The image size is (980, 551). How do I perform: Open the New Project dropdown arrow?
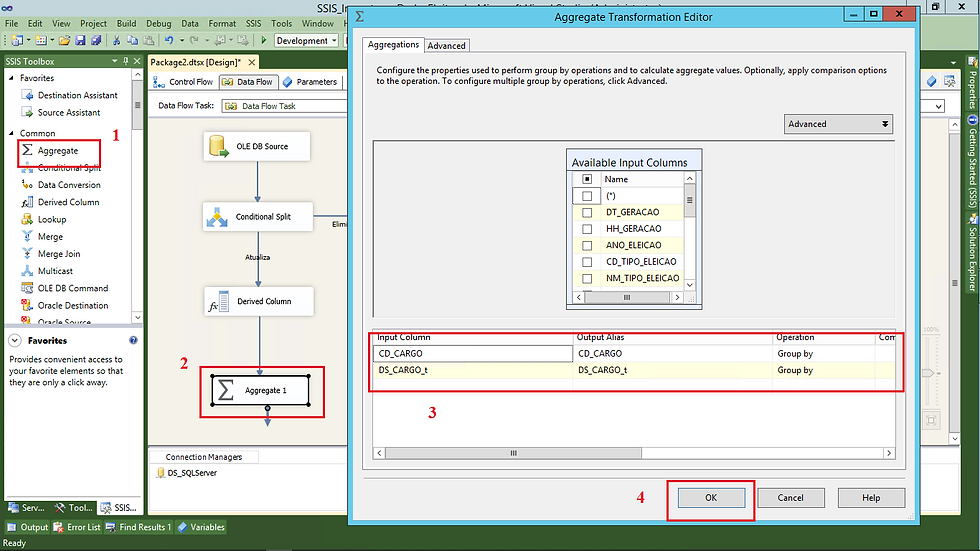point(29,41)
